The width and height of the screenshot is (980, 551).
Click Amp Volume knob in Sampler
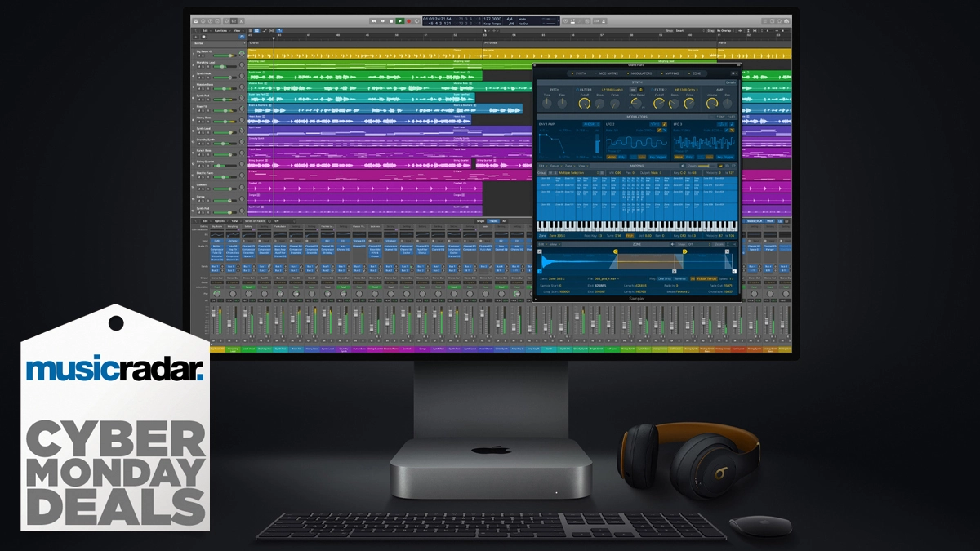pos(712,103)
